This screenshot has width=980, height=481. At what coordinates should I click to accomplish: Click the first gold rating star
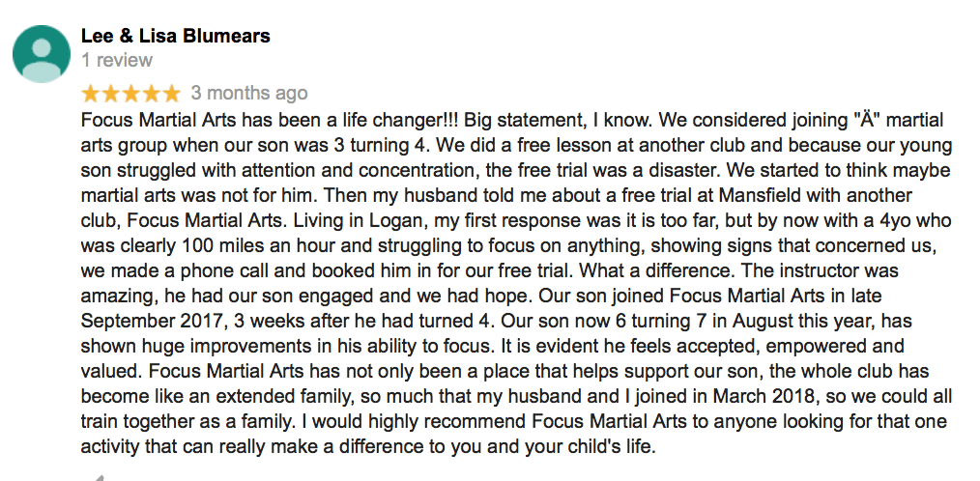click(91, 94)
